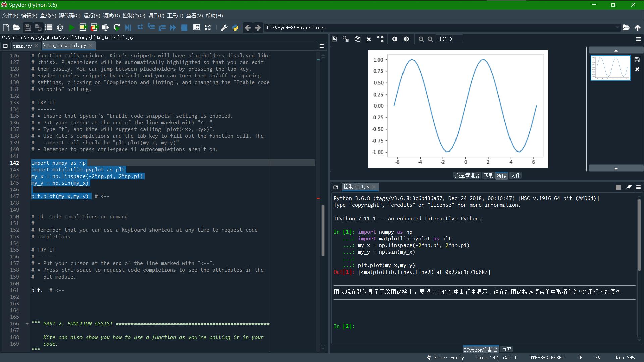Open preferences wrench icon

[224, 28]
